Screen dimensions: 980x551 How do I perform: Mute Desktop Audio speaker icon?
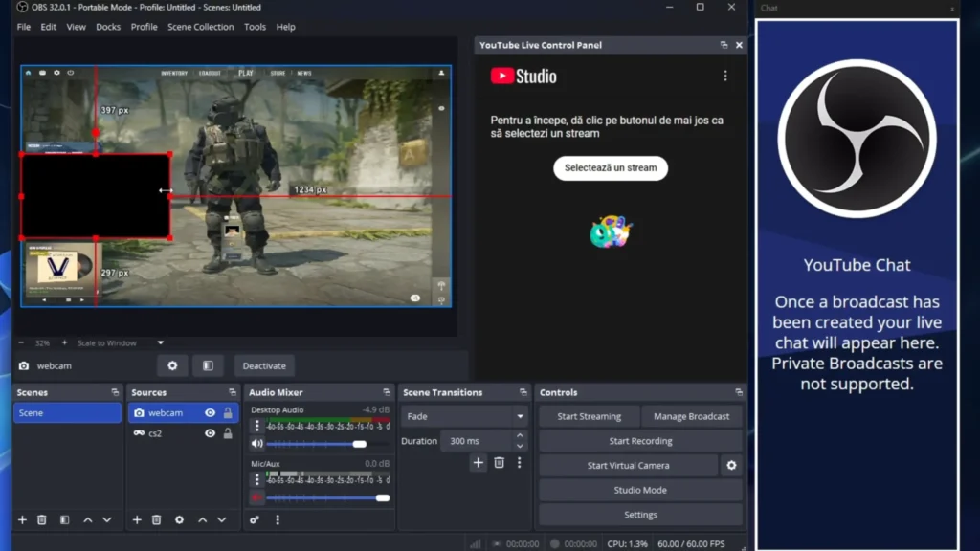click(x=256, y=444)
